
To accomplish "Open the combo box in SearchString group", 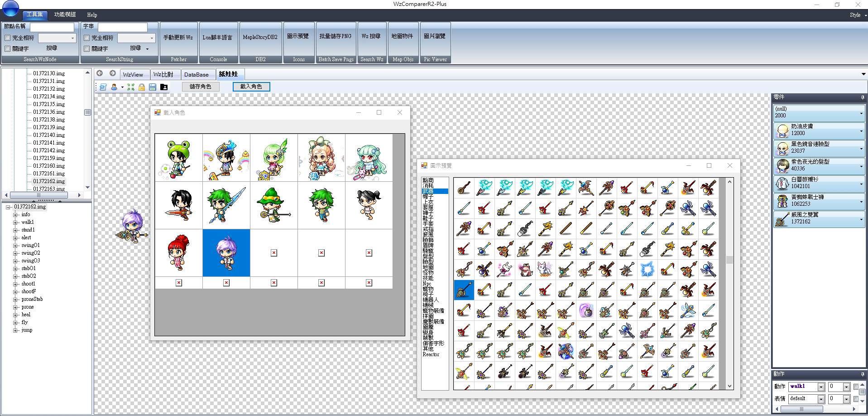I will coord(136,38).
